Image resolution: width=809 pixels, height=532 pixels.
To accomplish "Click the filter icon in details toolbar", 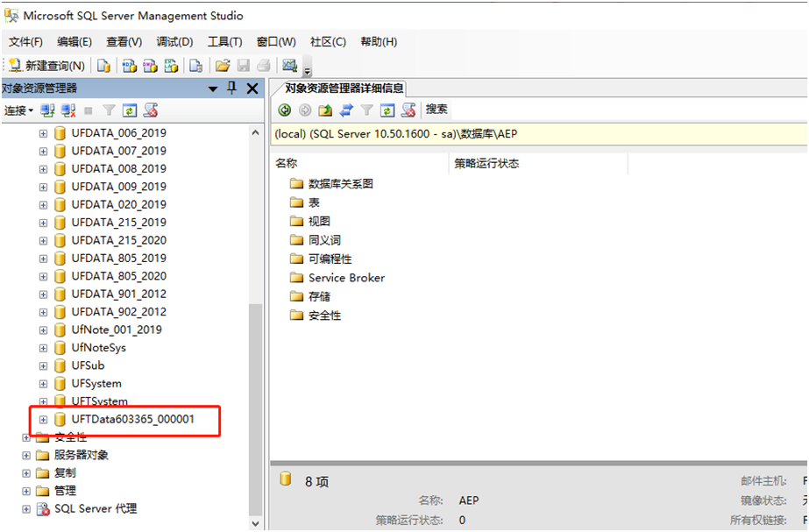I will [366, 110].
